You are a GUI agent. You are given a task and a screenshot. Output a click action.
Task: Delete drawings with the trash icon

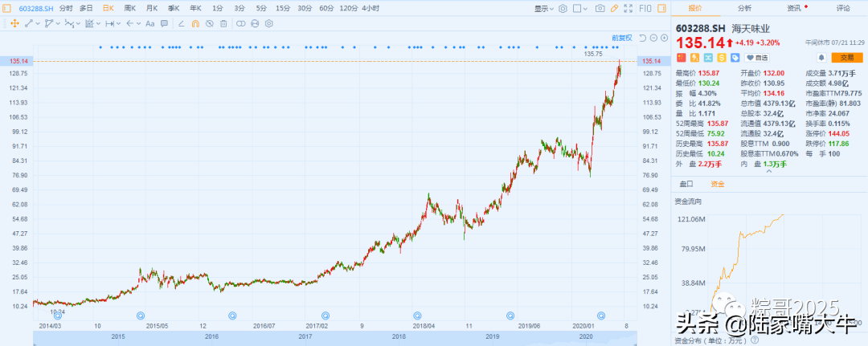coord(223,23)
